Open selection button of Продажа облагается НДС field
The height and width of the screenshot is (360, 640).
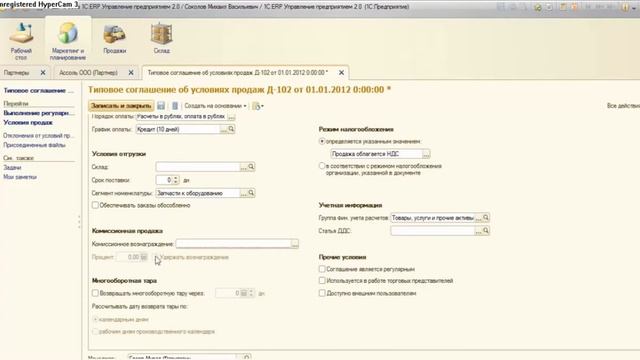click(426, 154)
